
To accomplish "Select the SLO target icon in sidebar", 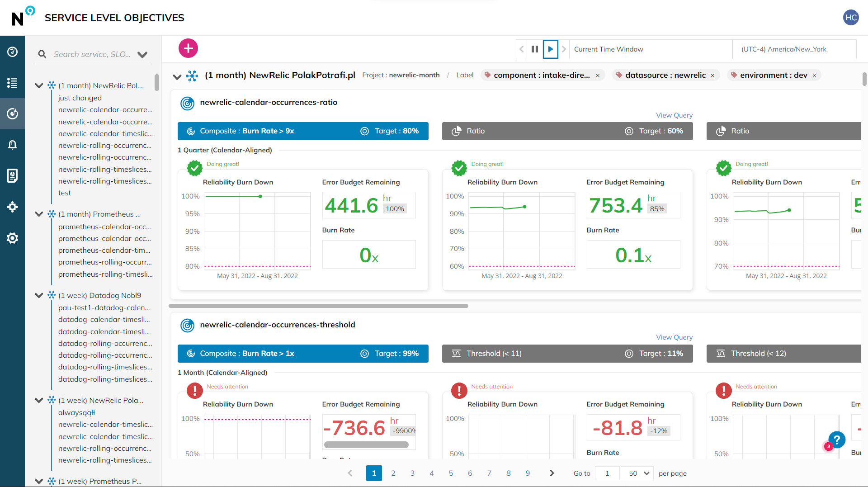I will tap(12, 113).
